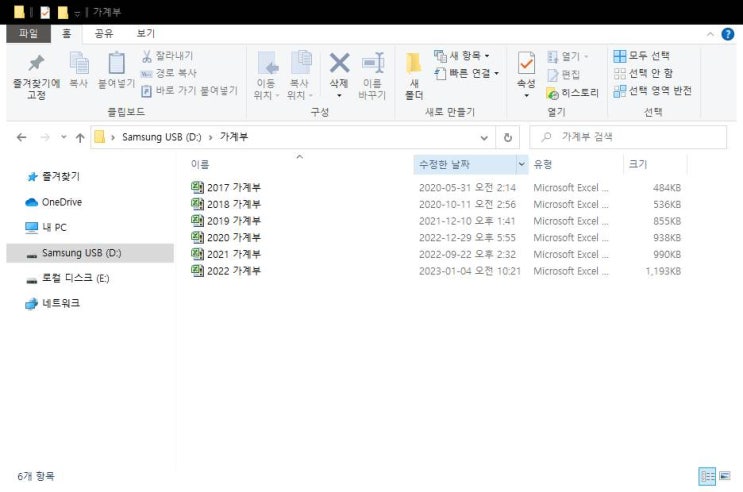Choose 경로 복사 (Copy path)

pyautogui.click(x=169, y=73)
